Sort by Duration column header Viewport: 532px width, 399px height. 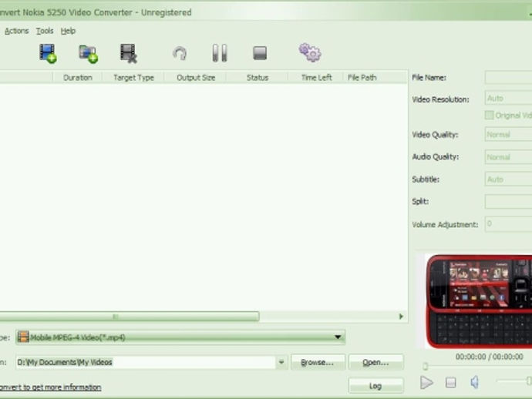[78, 78]
